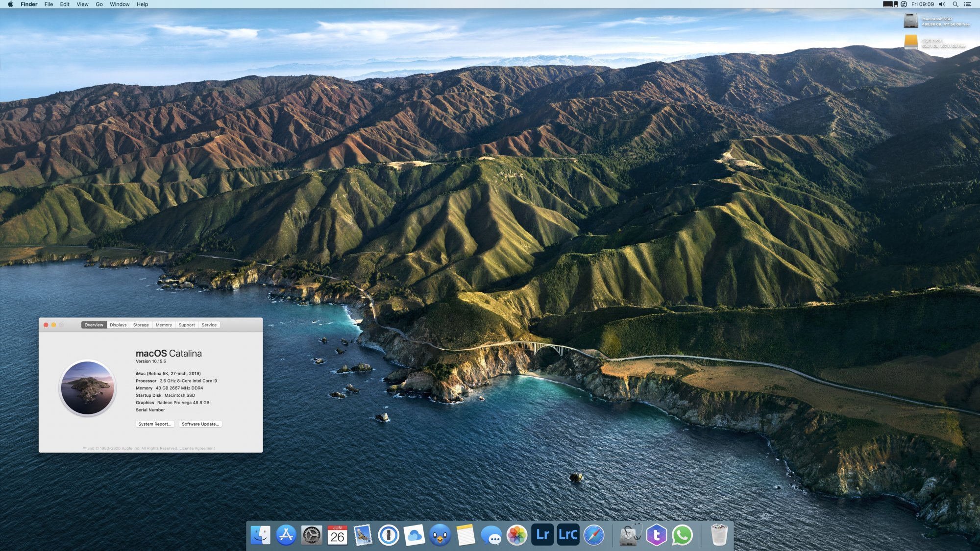
Task: Open Lightroom (Lr) from the Dock
Action: point(542,535)
